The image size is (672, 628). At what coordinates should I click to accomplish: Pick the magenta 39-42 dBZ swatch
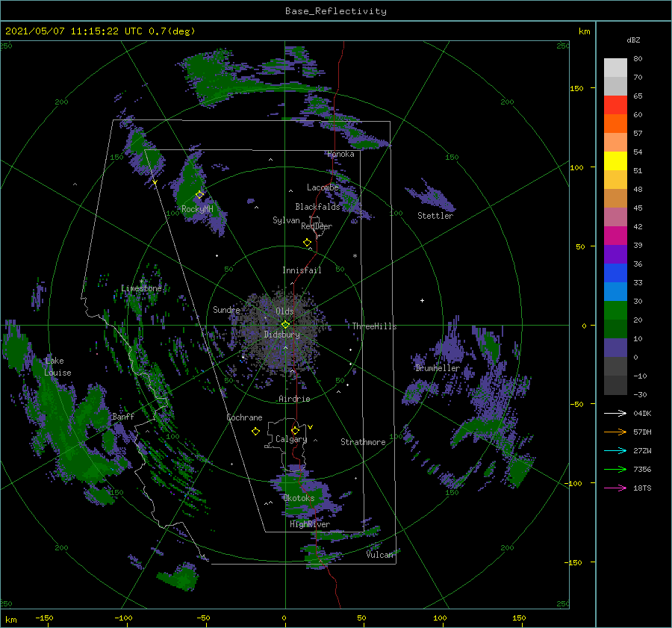point(615,236)
